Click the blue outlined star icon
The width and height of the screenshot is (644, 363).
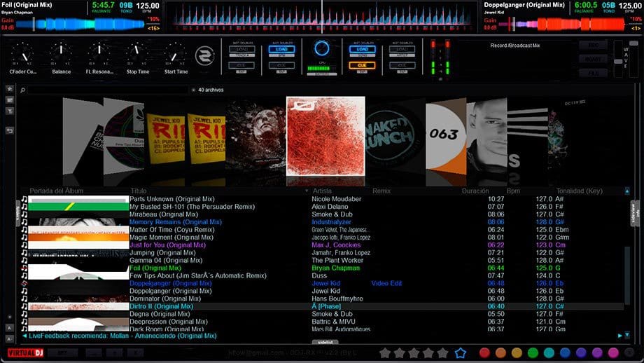[x=461, y=352]
